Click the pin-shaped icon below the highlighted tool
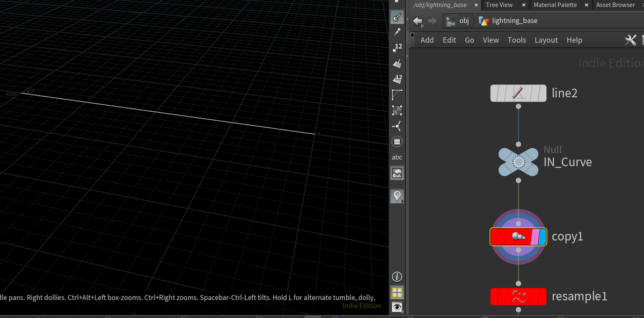The image size is (644, 318). [397, 33]
